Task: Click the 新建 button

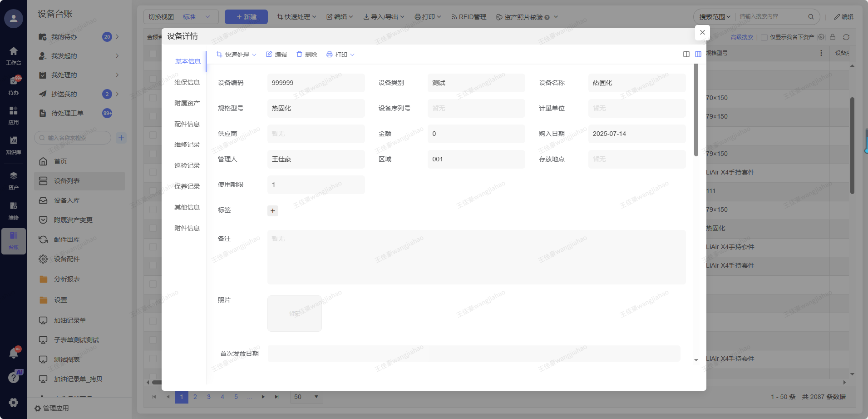Action: [x=246, y=17]
